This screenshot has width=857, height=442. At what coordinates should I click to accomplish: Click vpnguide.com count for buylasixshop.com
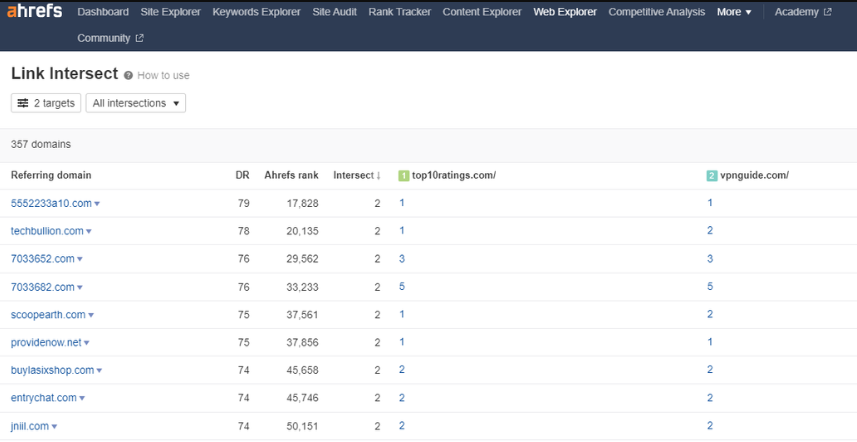[710, 370]
